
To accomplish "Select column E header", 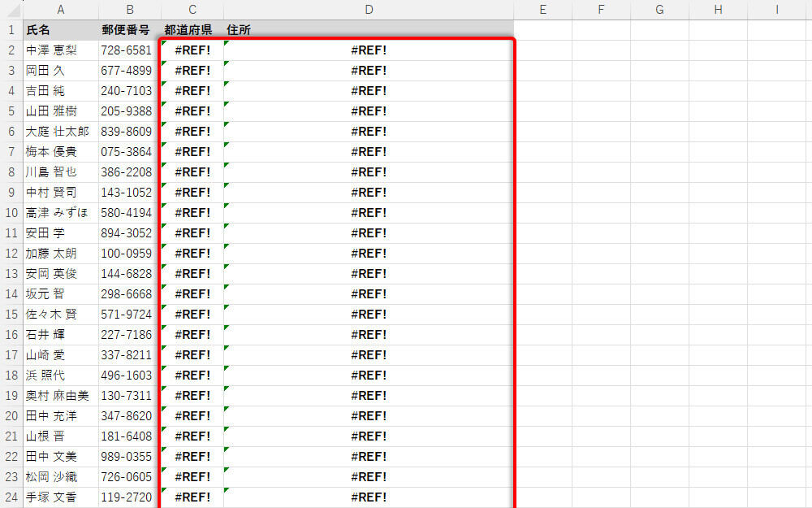I will [x=542, y=10].
